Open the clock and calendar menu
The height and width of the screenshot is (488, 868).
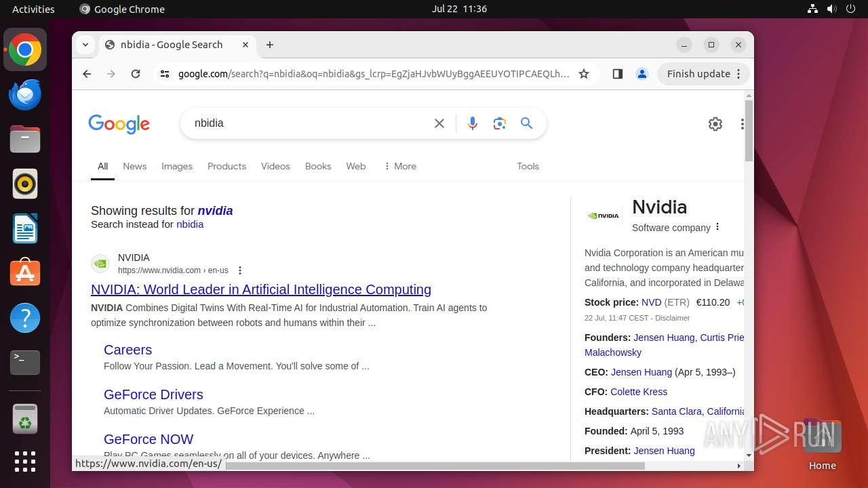coord(459,9)
